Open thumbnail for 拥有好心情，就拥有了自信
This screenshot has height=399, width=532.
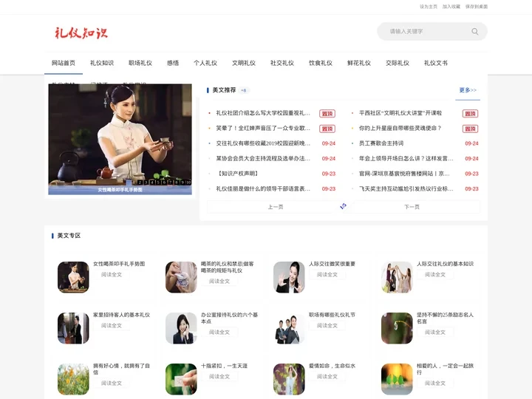(73, 379)
